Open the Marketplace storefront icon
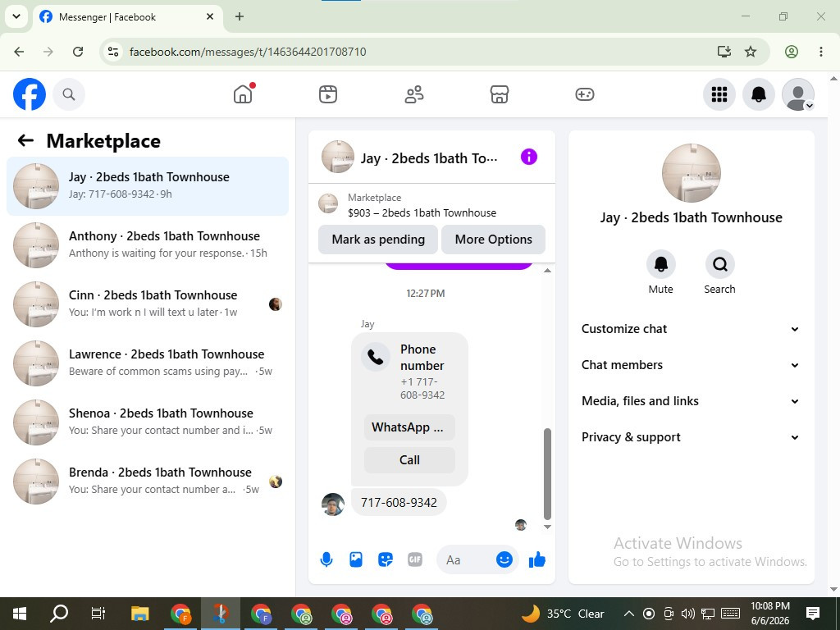The width and height of the screenshot is (840, 630). 500,94
